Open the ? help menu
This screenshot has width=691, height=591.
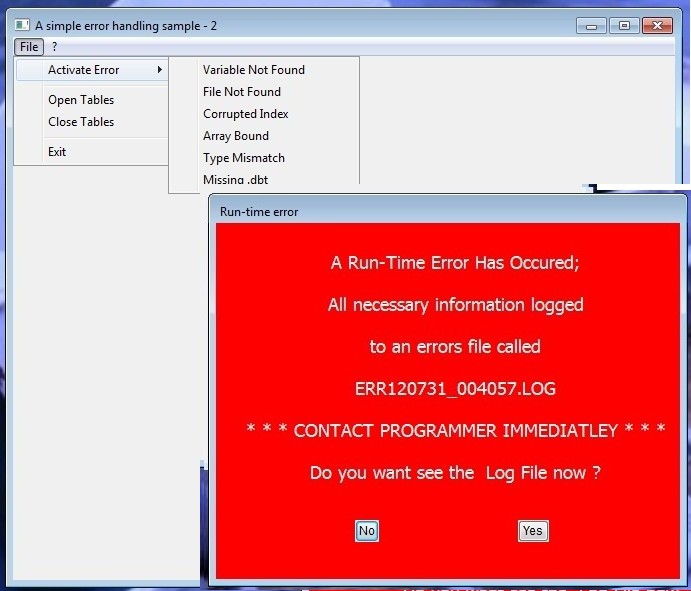[x=55, y=47]
